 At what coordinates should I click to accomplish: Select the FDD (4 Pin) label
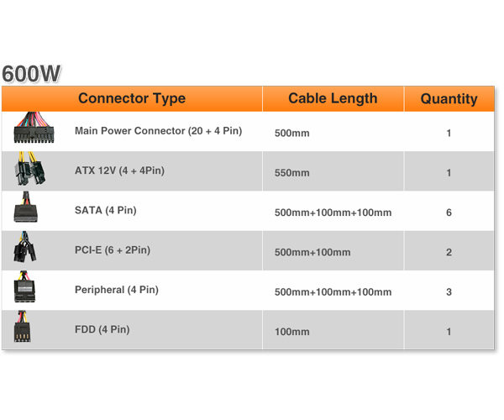(x=102, y=329)
